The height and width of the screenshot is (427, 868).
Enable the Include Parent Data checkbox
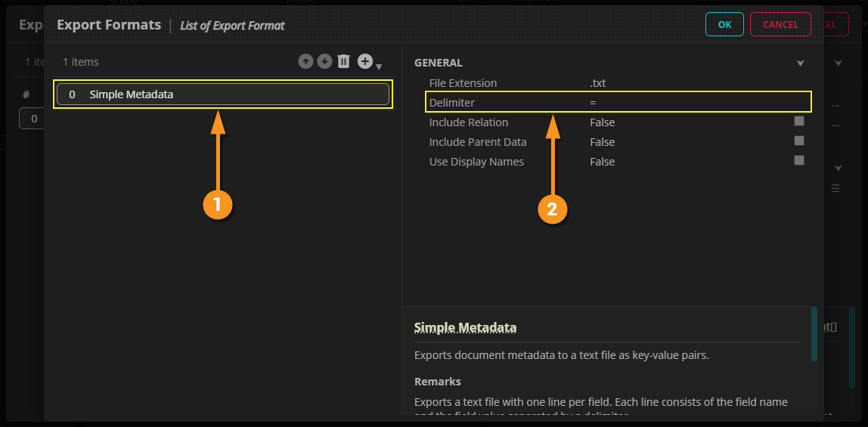click(x=798, y=141)
